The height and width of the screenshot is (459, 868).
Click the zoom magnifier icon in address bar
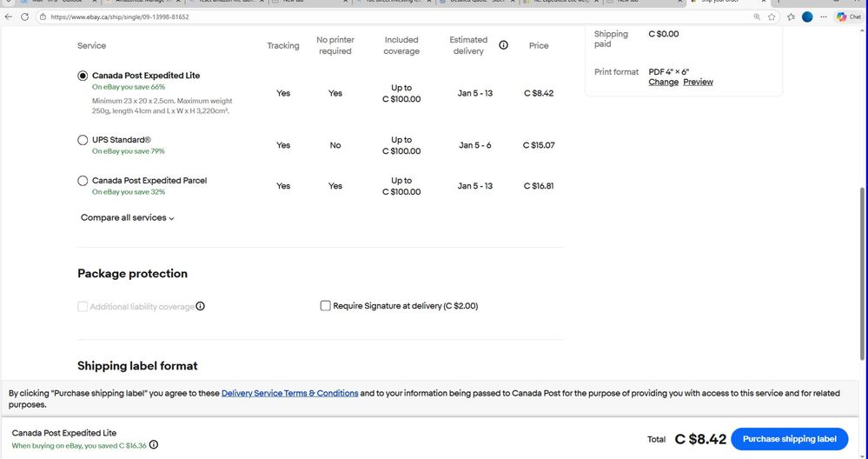tap(757, 17)
